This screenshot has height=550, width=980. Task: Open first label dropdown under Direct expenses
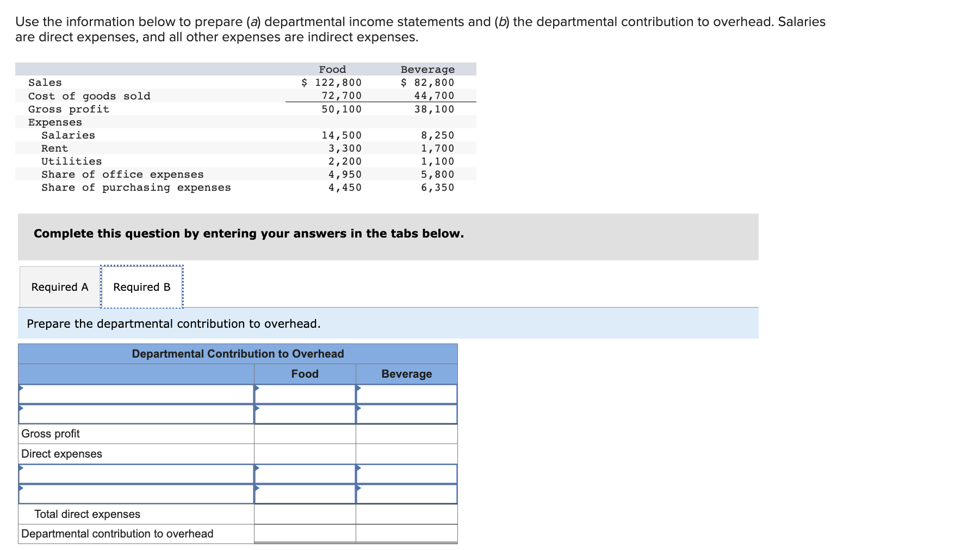click(x=136, y=474)
